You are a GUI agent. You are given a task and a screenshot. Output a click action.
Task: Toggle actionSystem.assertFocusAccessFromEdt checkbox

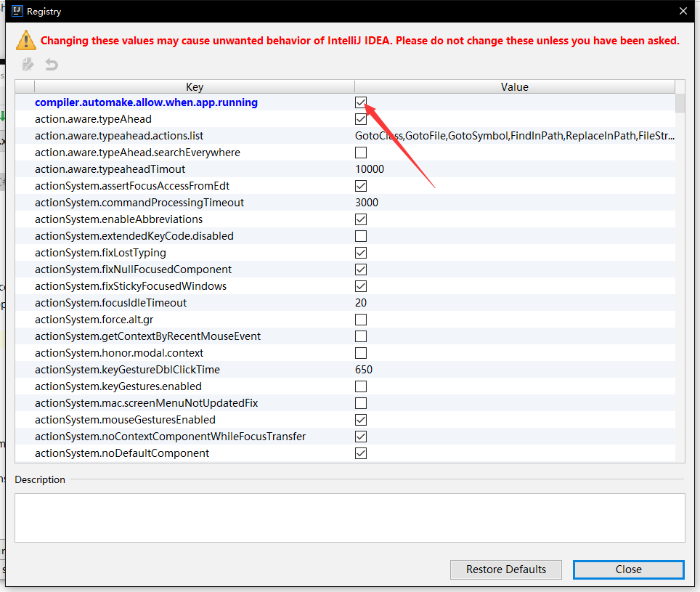click(361, 186)
